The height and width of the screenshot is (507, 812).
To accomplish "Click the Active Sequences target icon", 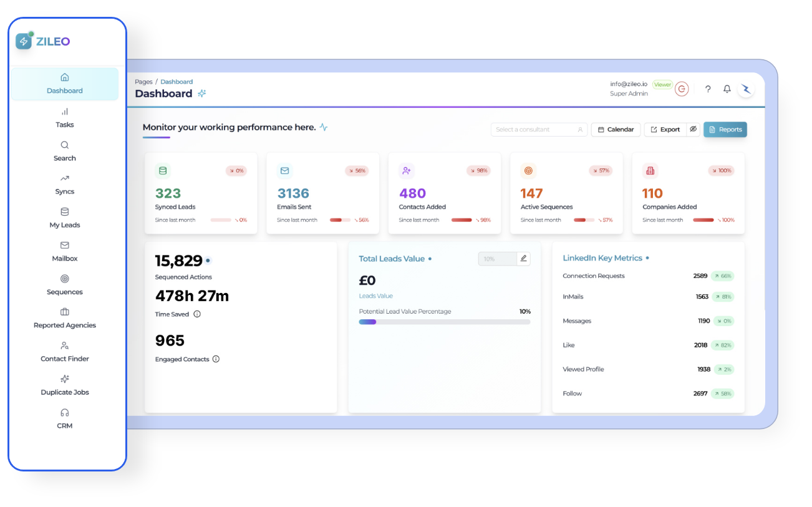I will (528, 170).
